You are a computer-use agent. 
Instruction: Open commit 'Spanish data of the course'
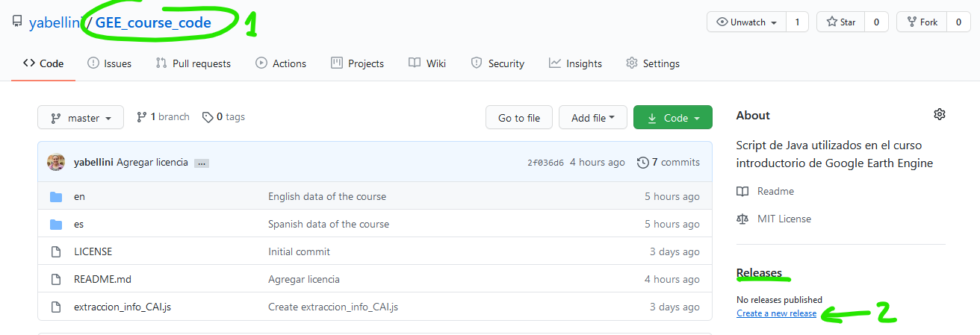(329, 224)
